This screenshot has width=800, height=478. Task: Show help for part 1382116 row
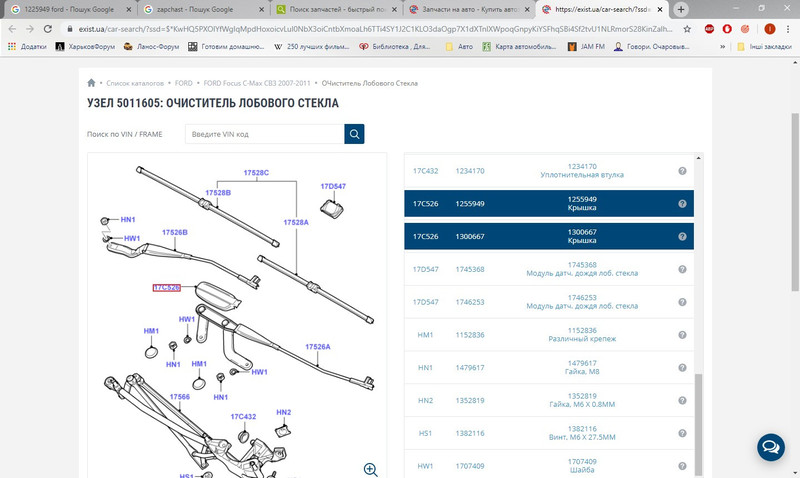coord(682,433)
